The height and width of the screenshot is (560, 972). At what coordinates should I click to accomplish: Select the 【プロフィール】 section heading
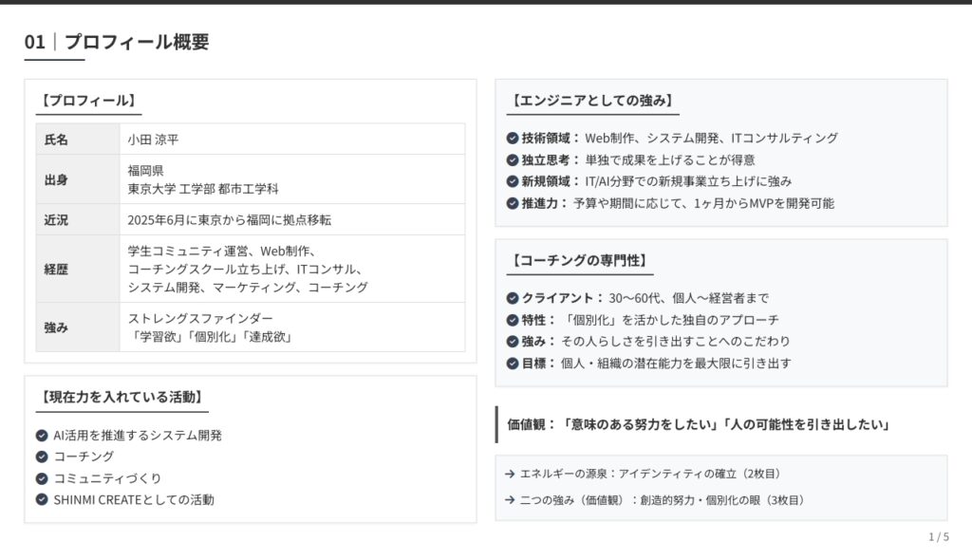[x=88, y=101]
